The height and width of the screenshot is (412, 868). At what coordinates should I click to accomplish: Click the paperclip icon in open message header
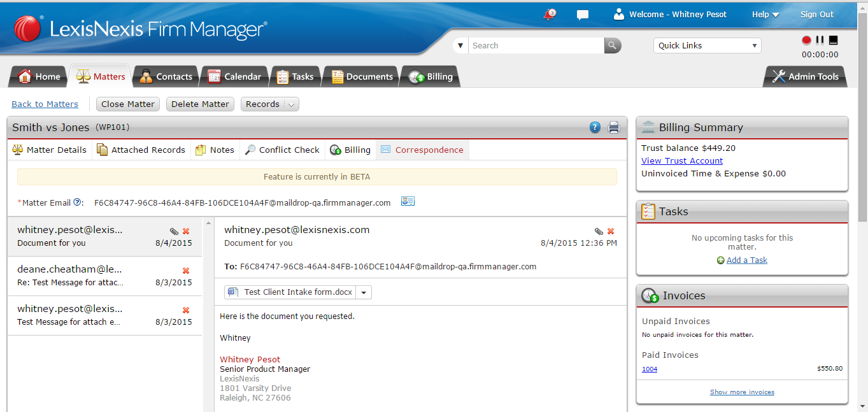(x=599, y=231)
